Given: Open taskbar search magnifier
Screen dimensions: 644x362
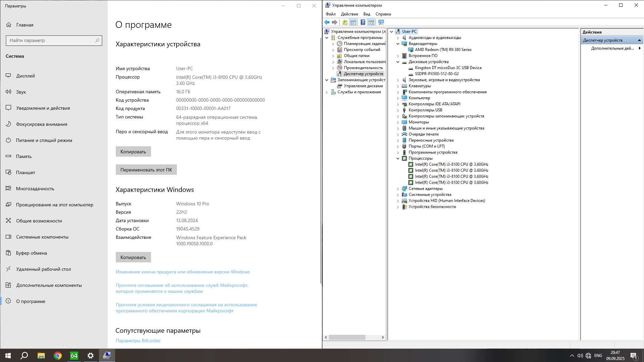Looking at the screenshot, I should coord(24,356).
